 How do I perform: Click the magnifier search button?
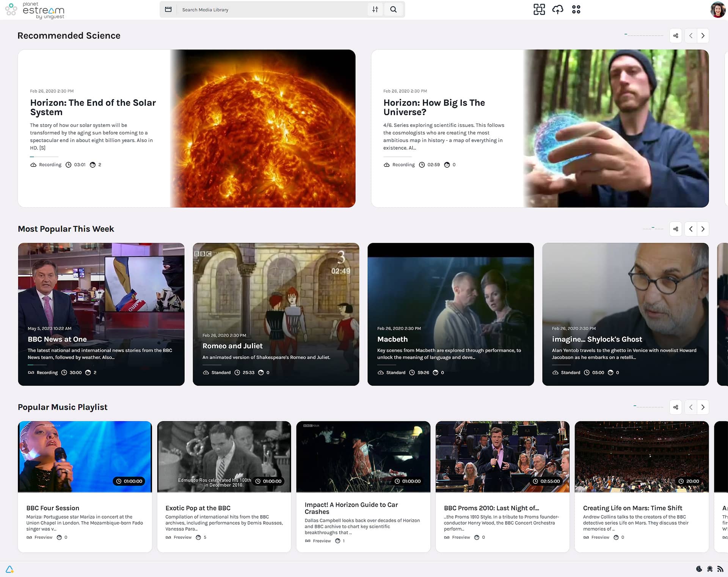click(x=394, y=9)
